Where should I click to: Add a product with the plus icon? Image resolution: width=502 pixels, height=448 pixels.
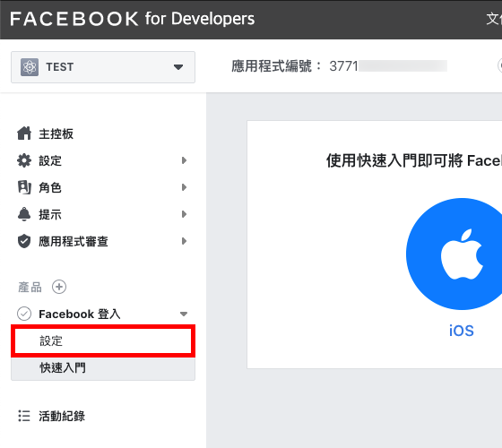59,287
